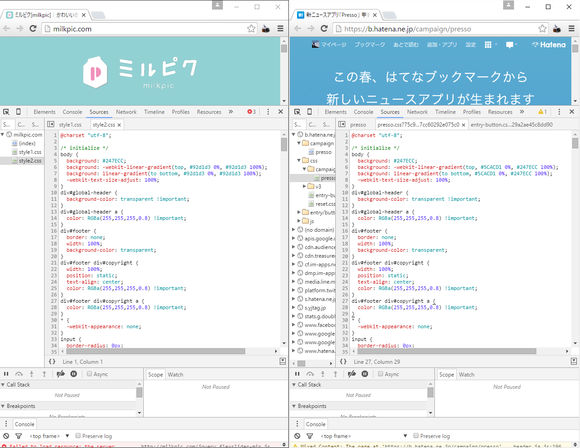Collapse Call Stack section in milkpic debugger
This screenshot has width=580, height=448.
[x=3, y=385]
